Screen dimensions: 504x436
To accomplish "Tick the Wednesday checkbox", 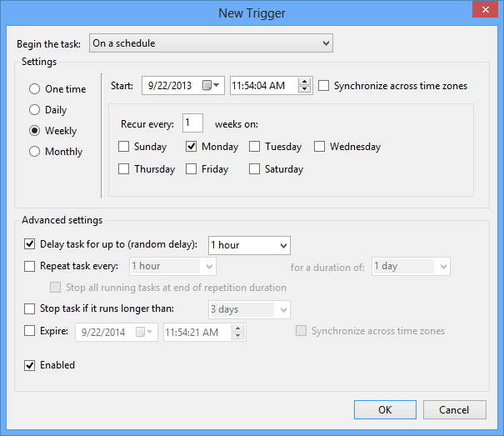I will pos(319,147).
